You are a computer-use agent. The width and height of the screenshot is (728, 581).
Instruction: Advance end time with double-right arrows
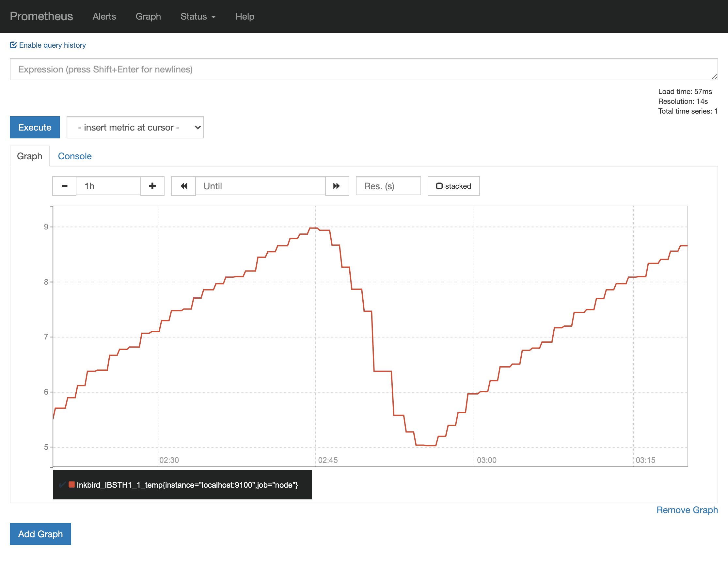337,186
